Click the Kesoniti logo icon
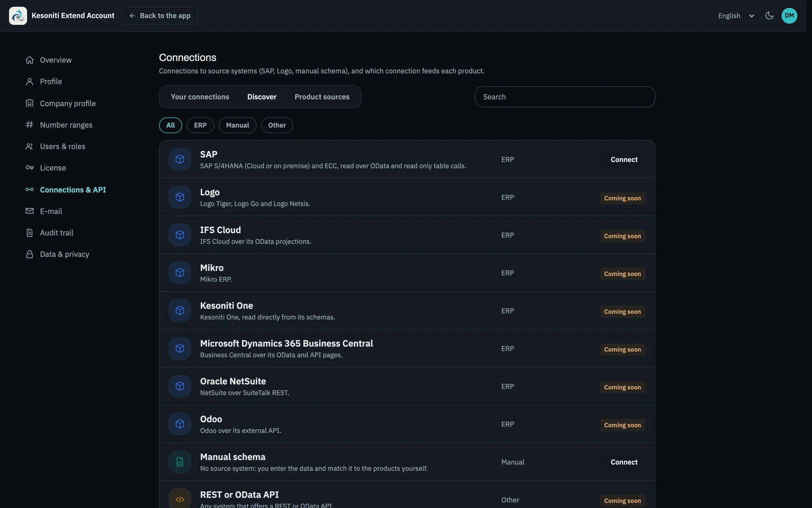The image size is (812, 508). tap(18, 16)
